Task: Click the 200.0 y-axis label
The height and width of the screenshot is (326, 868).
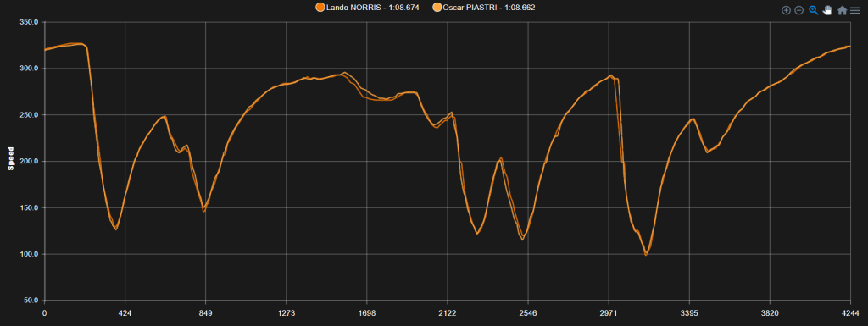Action: (x=30, y=162)
